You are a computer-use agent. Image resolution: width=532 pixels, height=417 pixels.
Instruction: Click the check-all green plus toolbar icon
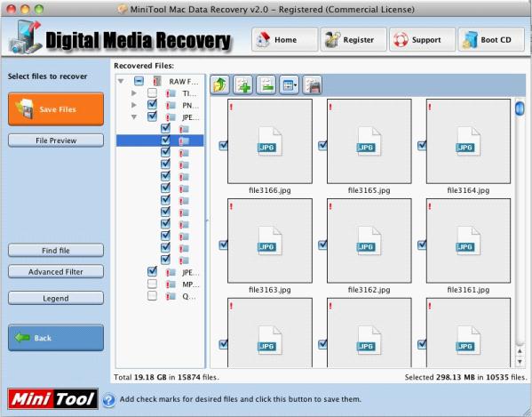coord(243,84)
